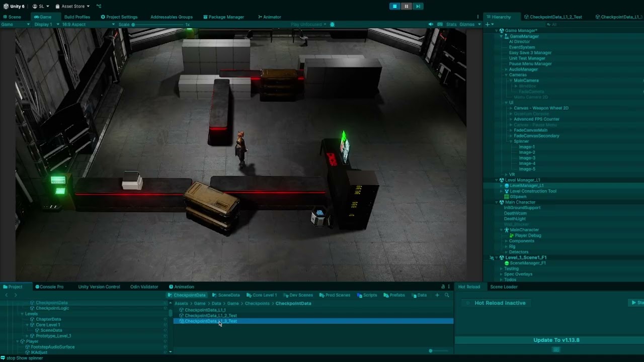Screen dimensions: 644x362
Task: Open the Unity Version Control tab
Action: pos(99,287)
